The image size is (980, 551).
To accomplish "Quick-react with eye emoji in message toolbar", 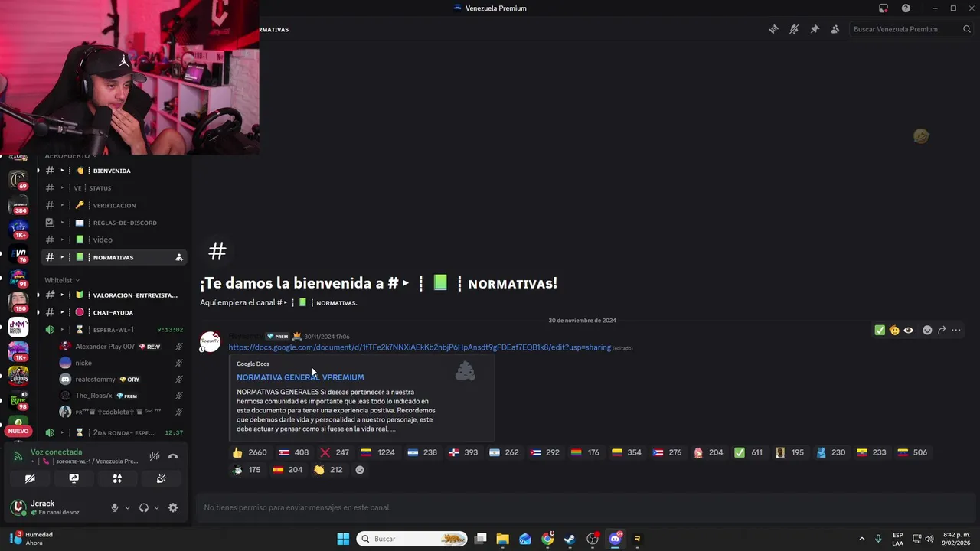I will click(x=908, y=331).
